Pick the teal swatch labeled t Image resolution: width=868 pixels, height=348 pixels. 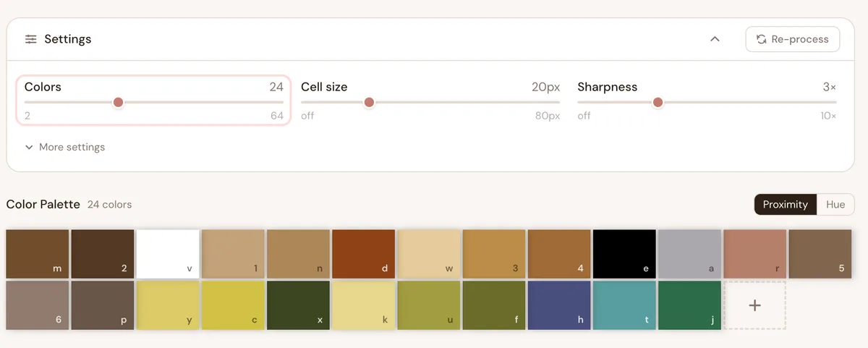(624, 305)
